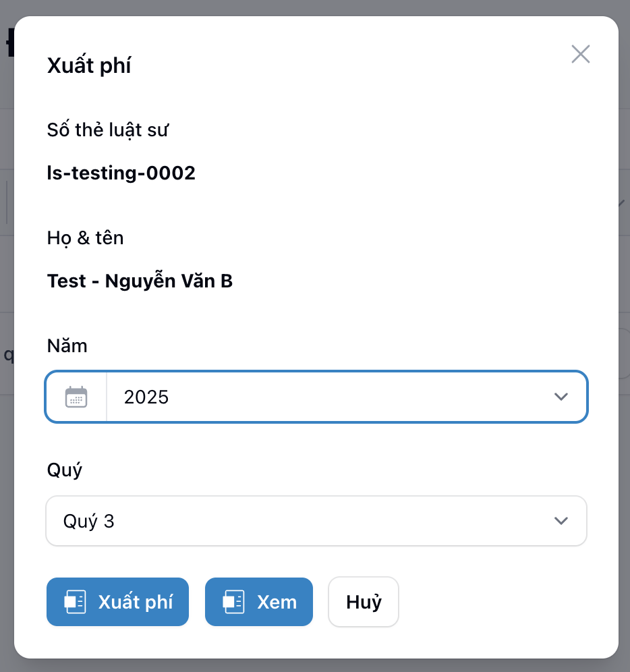Image resolution: width=630 pixels, height=672 pixels.
Task: Click the Năm field label
Action: point(67,345)
